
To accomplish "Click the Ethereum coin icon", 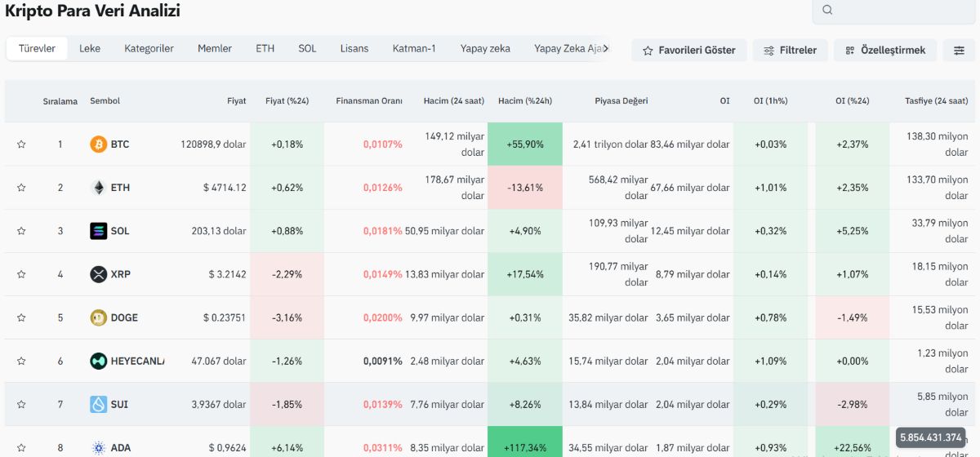I will tap(98, 188).
